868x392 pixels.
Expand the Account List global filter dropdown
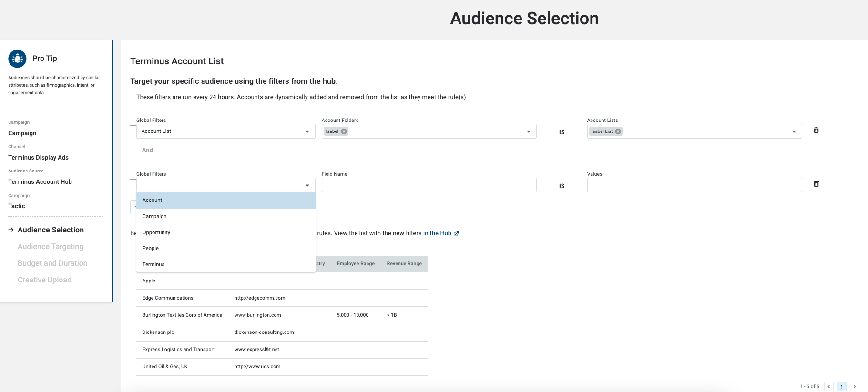tap(307, 131)
